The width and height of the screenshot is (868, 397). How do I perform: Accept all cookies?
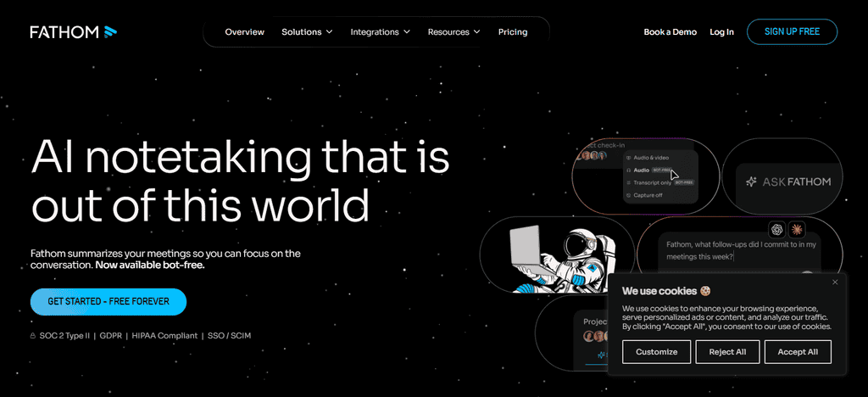798,351
